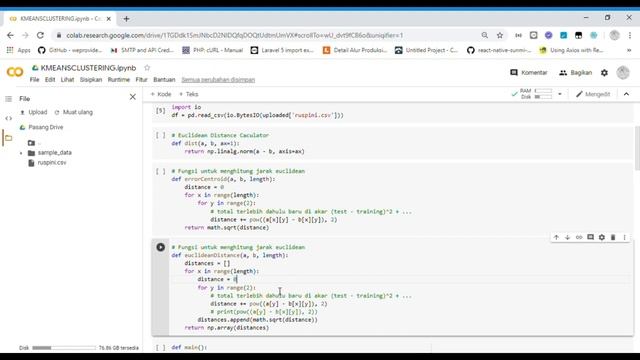Open the Runtime menu
This screenshot has width=640, height=360.
(x=118, y=80)
